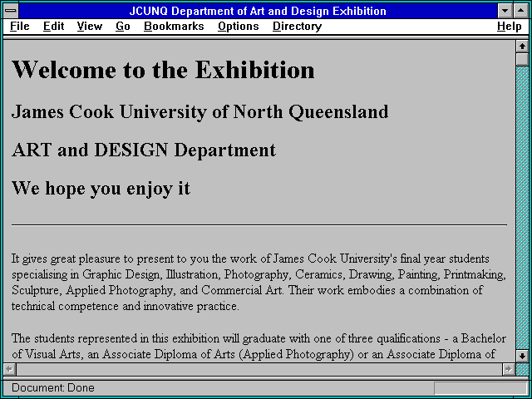The height and width of the screenshot is (399, 532).
Task: Open the Go menu
Action: click(123, 27)
